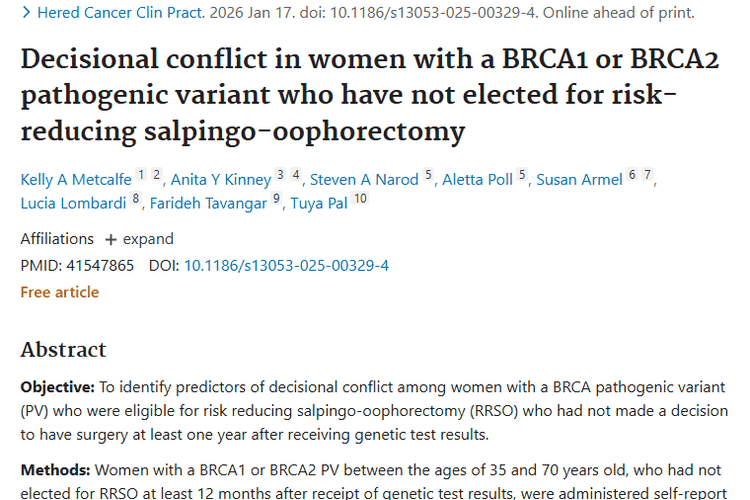Click affiliation superscript 3 after Kinney
The image size is (750, 500).
[x=282, y=175]
